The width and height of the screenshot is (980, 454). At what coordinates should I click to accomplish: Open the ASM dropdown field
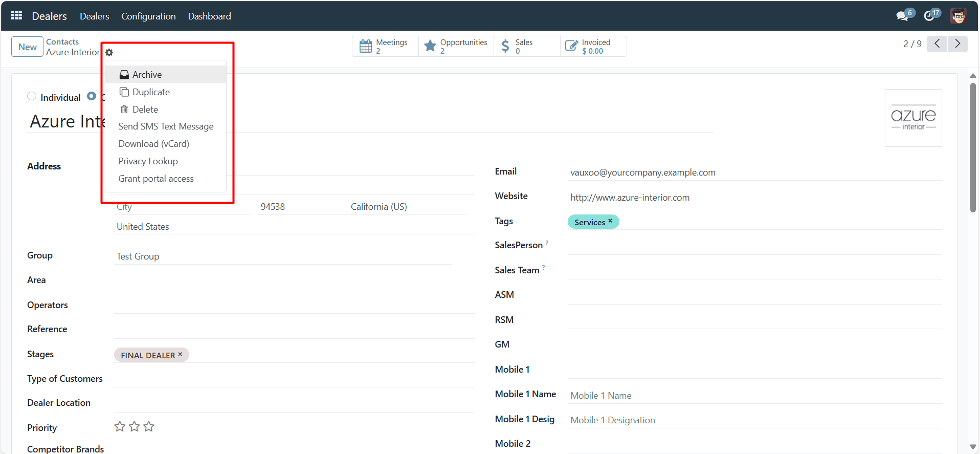[x=755, y=295]
